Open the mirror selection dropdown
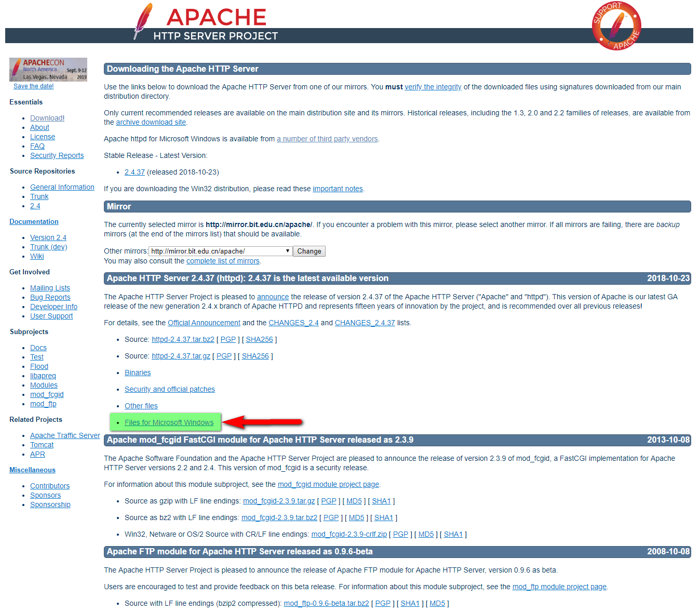The image size is (700, 611). 221,251
